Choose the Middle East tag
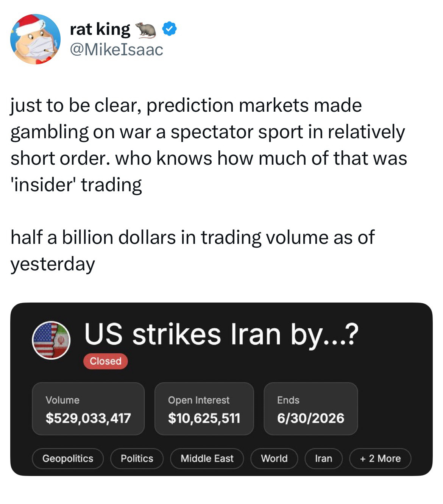Image resolution: width=443 pixels, height=504 pixels. (x=207, y=459)
